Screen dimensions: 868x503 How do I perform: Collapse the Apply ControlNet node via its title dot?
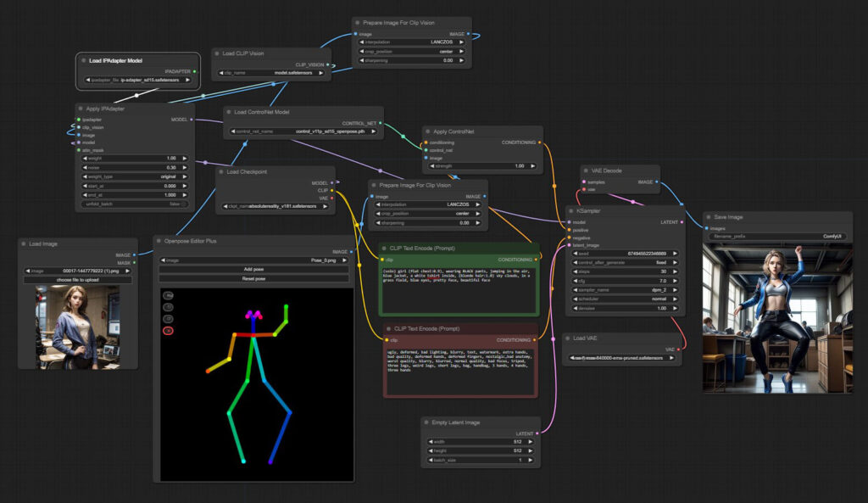[428, 131]
